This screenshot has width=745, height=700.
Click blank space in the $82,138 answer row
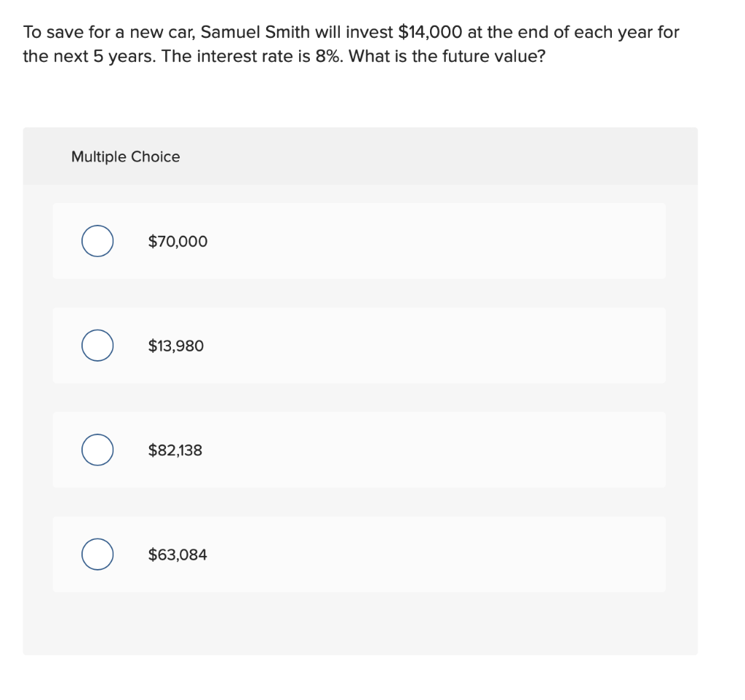437,450
